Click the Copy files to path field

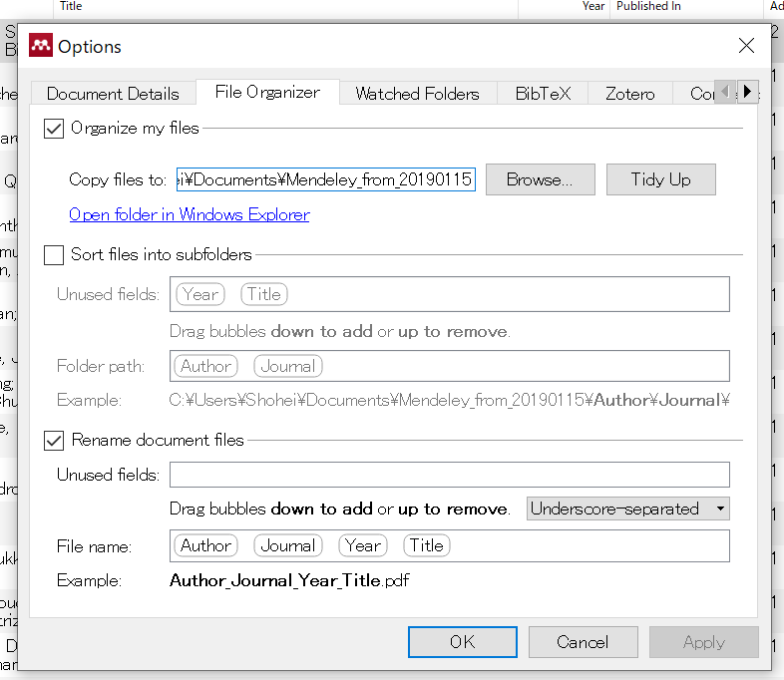(325, 179)
